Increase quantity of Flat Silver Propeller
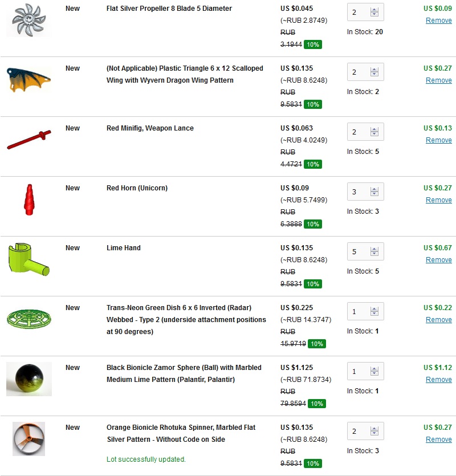Image resolution: width=456 pixels, height=476 pixels. [x=374, y=10]
